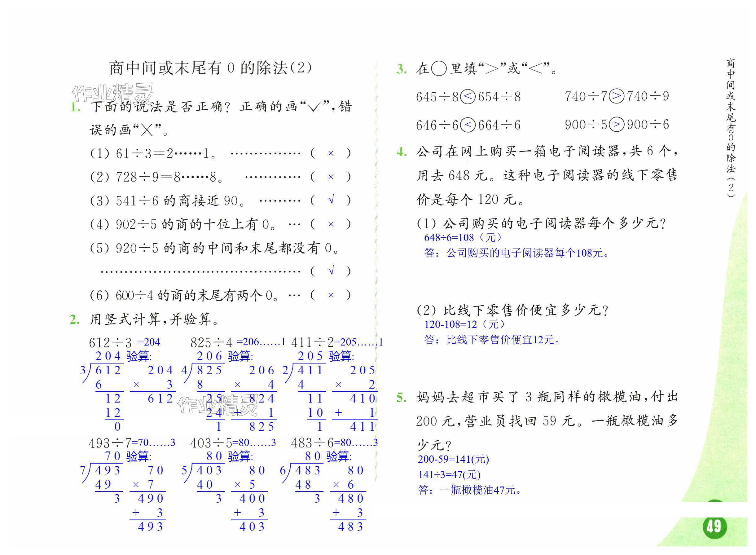Screen dimensions: 756x555
Task: Click the solution 141÷3=47(元)
Action: tap(449, 475)
